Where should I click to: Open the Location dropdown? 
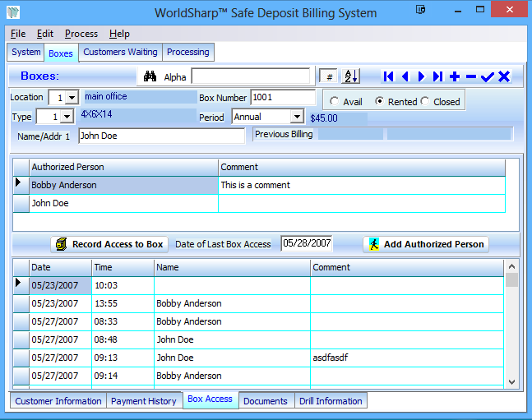(x=71, y=98)
